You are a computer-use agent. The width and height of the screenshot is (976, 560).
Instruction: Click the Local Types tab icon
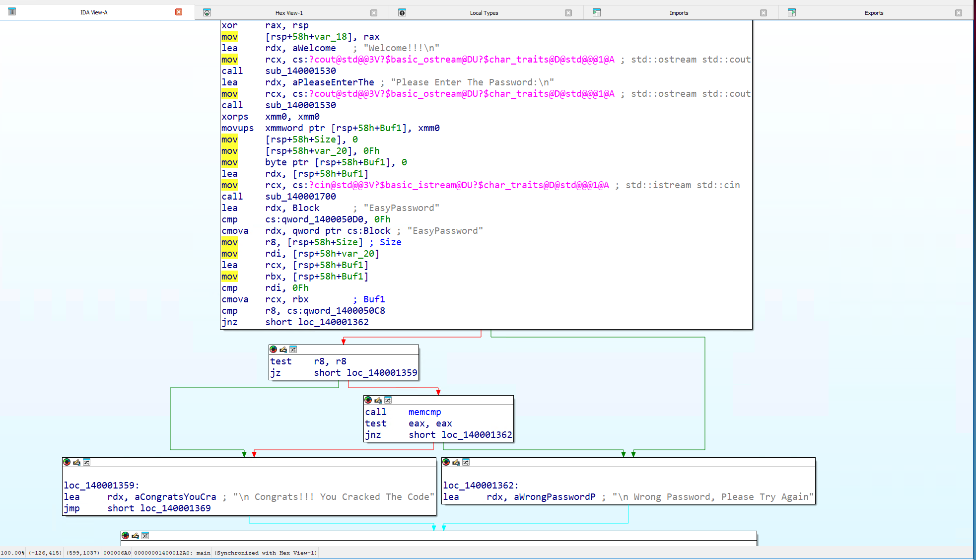pyautogui.click(x=402, y=12)
